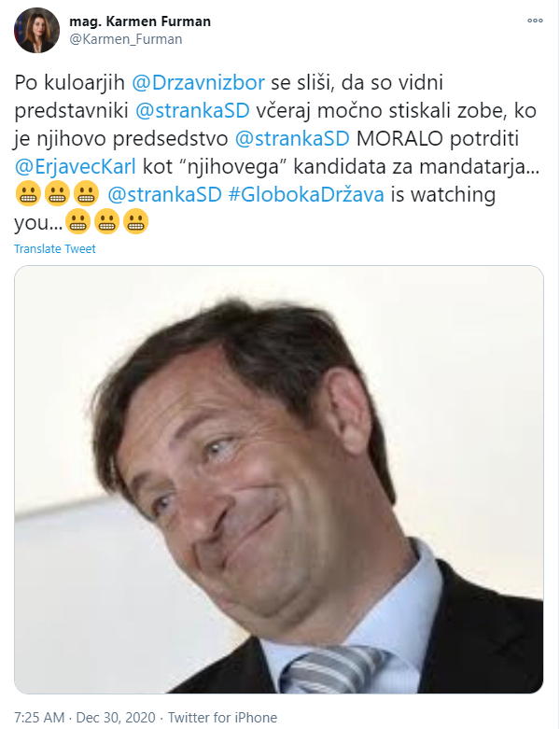Viewport: 560px width, 729px height.
Task: Click the last grimacing emoji after you...
Action: (x=135, y=222)
